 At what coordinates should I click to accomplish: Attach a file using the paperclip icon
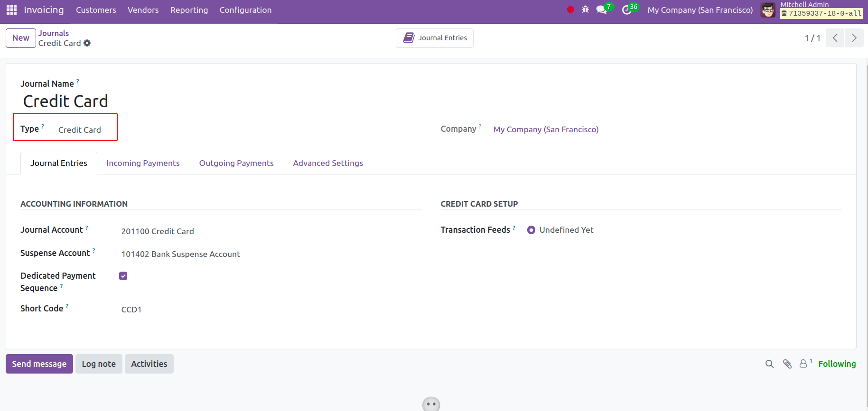point(787,364)
